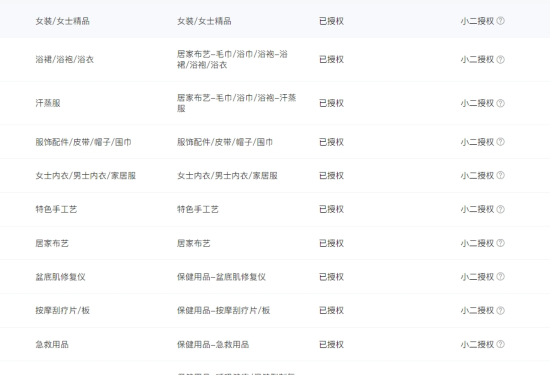Click help icon in 盆底肌修复仪 row
Screen dimensions: 550x375
[x=501, y=277]
